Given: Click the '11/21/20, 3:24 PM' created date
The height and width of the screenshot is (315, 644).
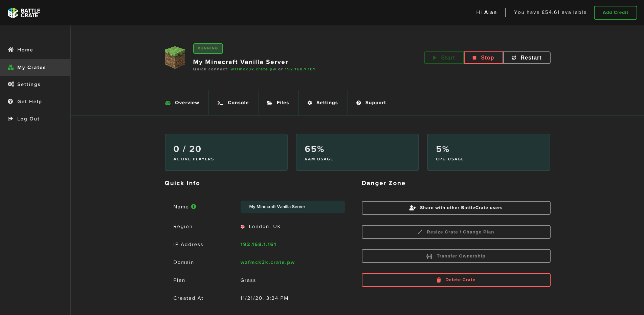Looking at the screenshot, I should click(264, 298).
